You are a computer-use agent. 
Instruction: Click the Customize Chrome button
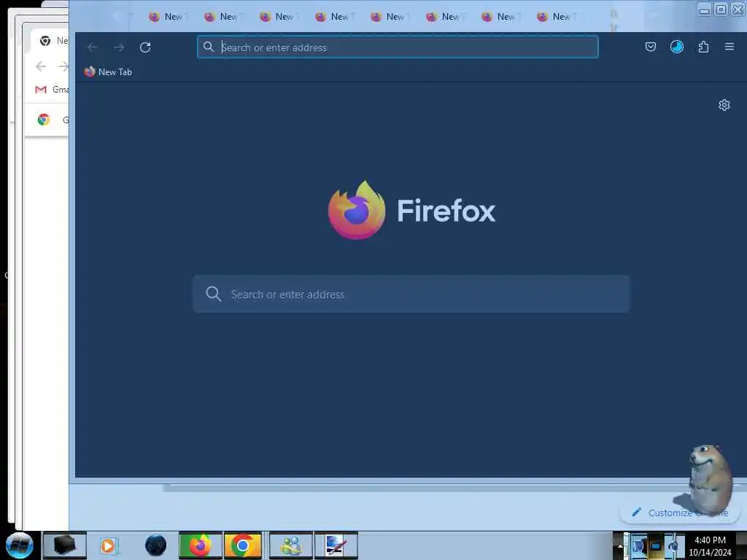click(x=679, y=513)
